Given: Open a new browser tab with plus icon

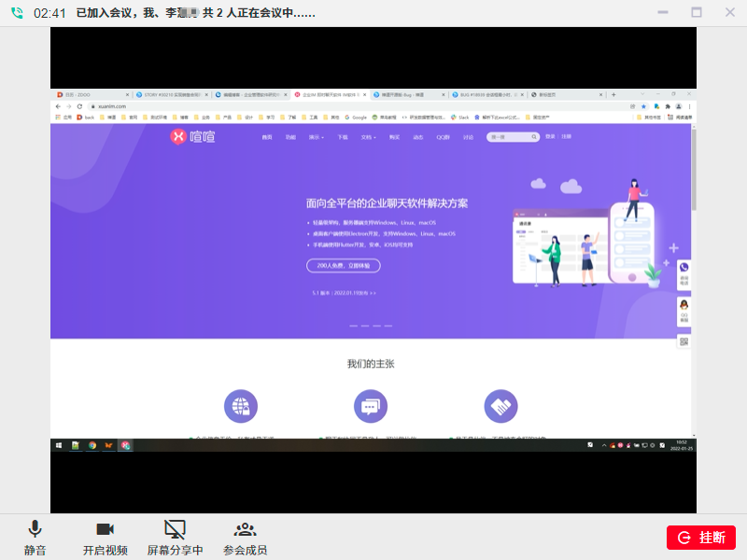Looking at the screenshot, I should [x=613, y=95].
